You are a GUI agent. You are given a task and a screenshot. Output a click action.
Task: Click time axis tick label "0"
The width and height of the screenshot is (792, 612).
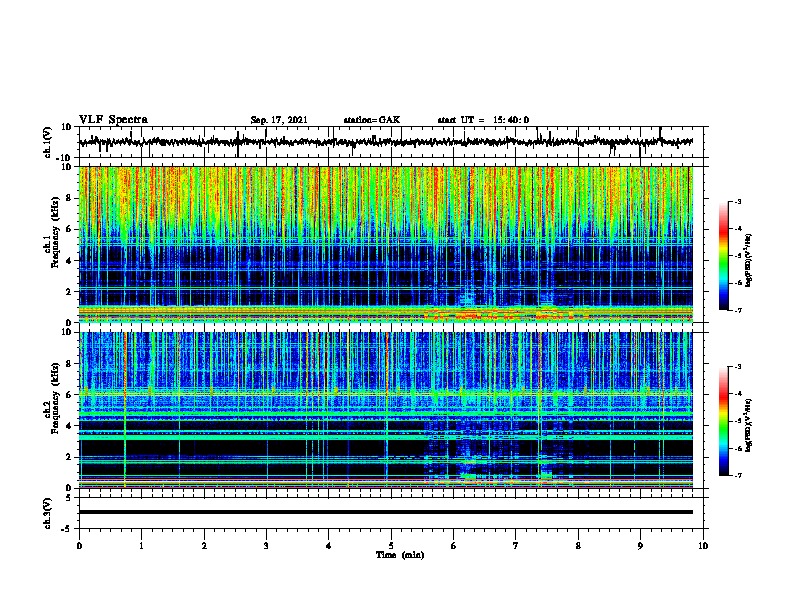click(x=79, y=546)
